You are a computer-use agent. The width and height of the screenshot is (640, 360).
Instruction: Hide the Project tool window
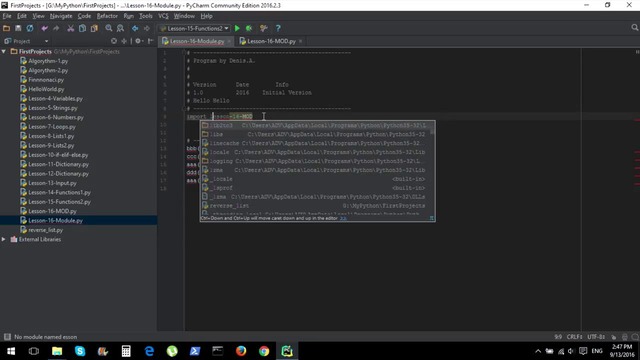[x=151, y=41]
